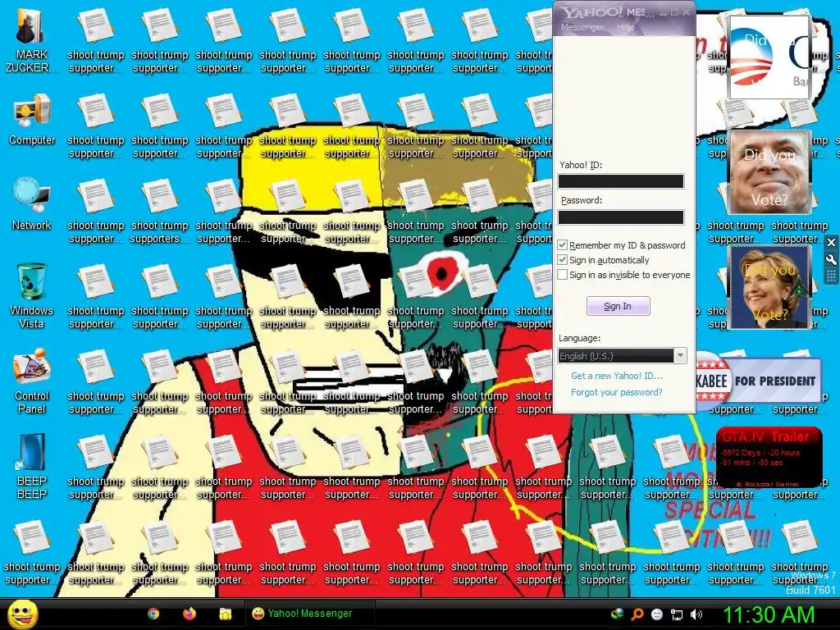Click Forgot your password? link
This screenshot has height=630, width=840.
point(617,392)
